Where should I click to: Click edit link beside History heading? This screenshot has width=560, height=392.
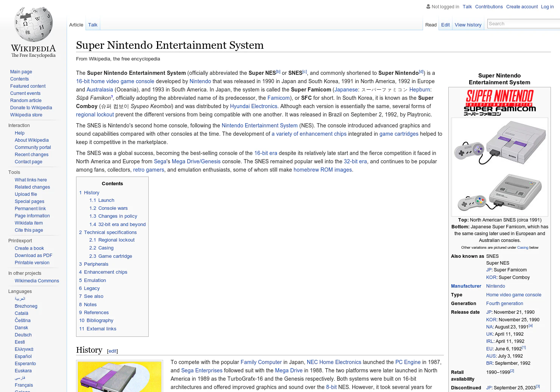click(112, 351)
